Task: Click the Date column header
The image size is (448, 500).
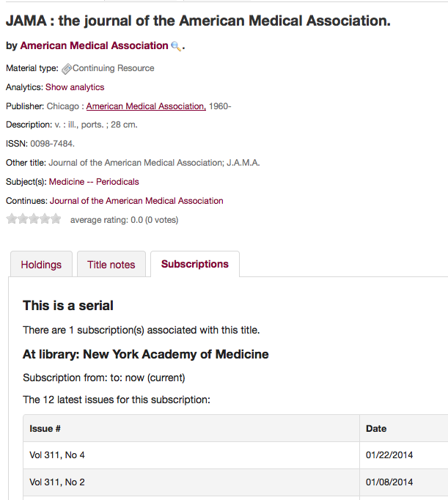Action: coord(376,428)
